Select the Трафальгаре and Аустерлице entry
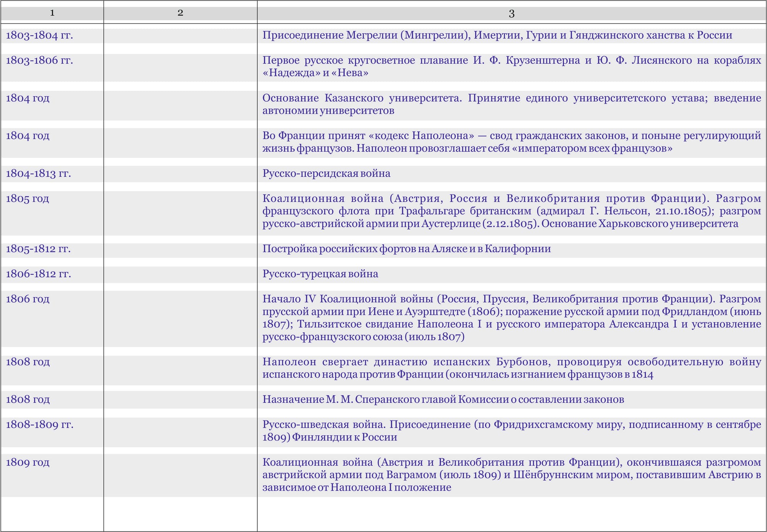This screenshot has height=532, width=767. tap(512, 211)
